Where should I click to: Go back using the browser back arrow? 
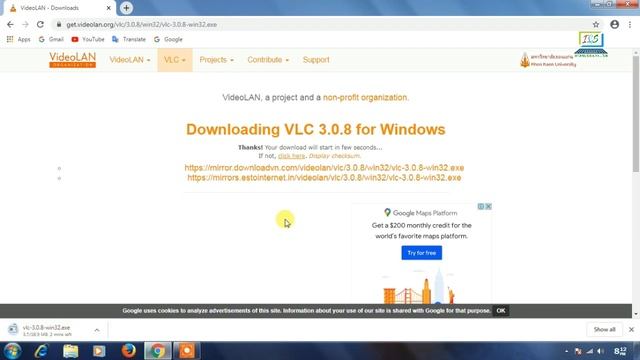tap(10, 24)
